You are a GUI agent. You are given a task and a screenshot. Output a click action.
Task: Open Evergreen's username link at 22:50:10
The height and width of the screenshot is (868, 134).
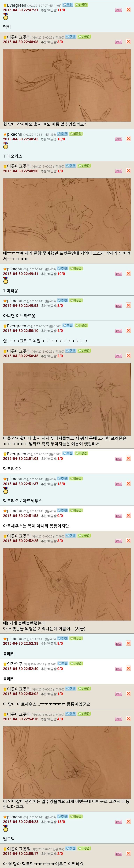pos(16,326)
